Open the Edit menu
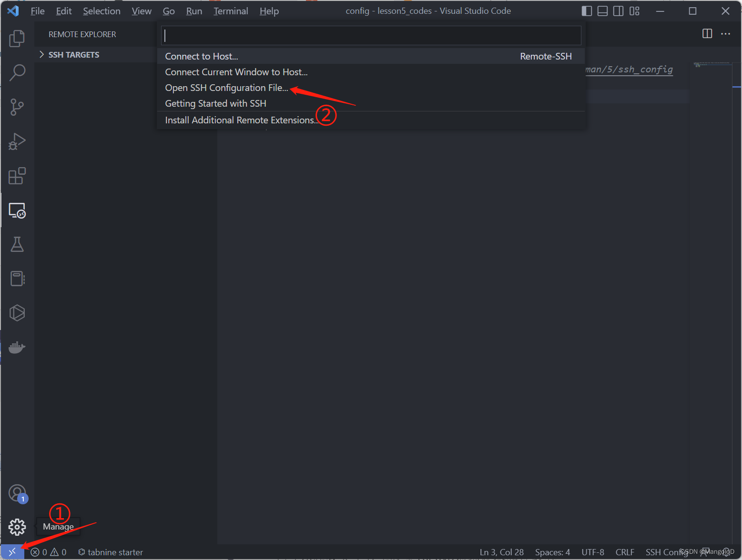The height and width of the screenshot is (560, 742). coord(64,11)
